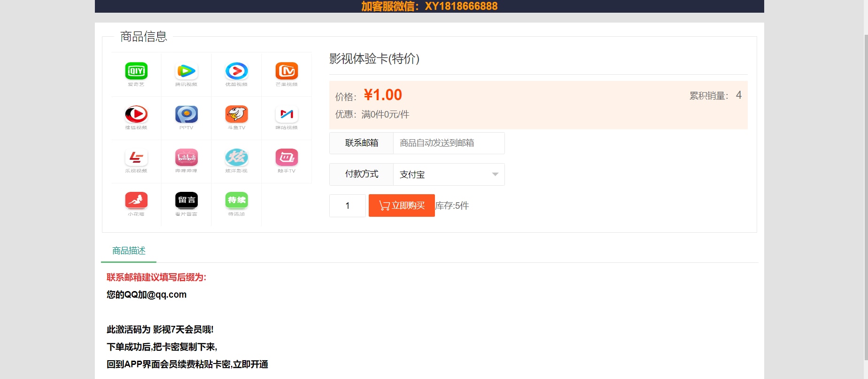This screenshot has height=379, width=868.
Task: Click the bilibili (哔哩哔哩) icon
Action: (x=186, y=158)
